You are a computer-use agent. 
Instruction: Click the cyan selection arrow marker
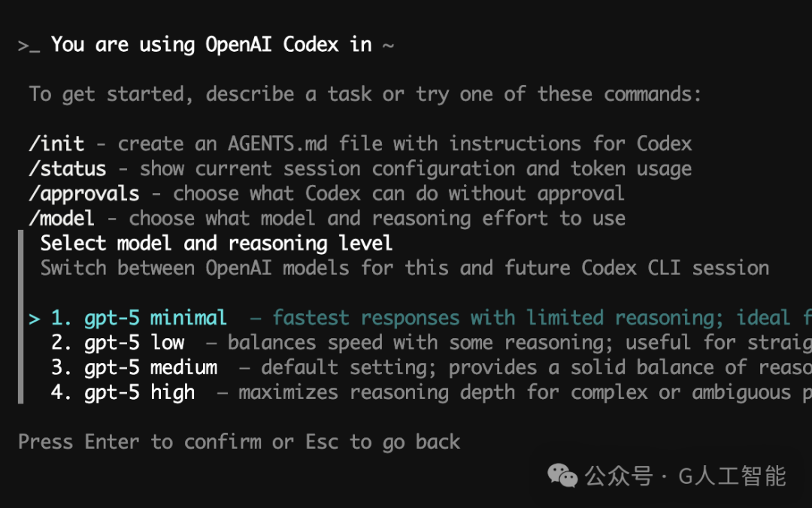[x=34, y=319]
